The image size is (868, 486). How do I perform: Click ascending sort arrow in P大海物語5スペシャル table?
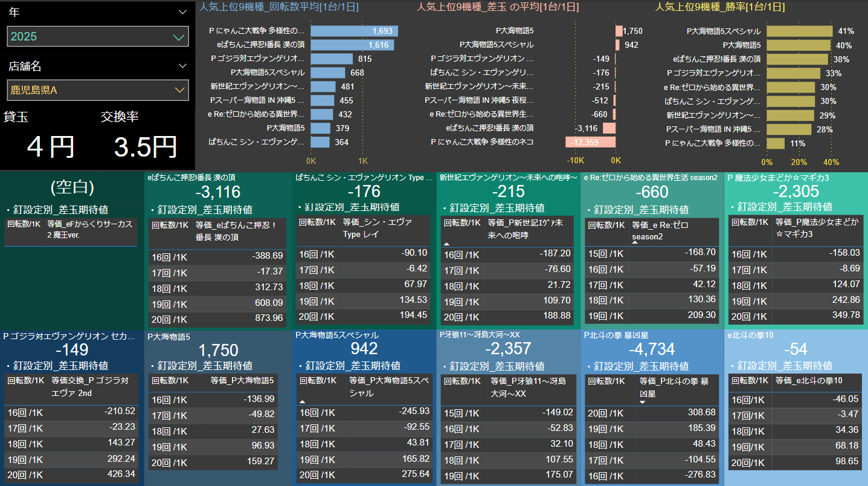coord(302,401)
